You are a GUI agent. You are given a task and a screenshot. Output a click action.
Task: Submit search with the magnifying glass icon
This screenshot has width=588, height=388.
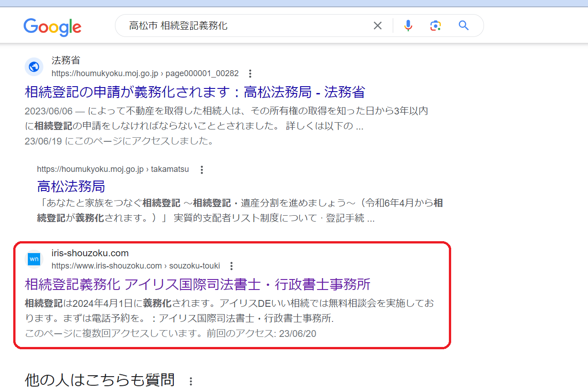463,26
